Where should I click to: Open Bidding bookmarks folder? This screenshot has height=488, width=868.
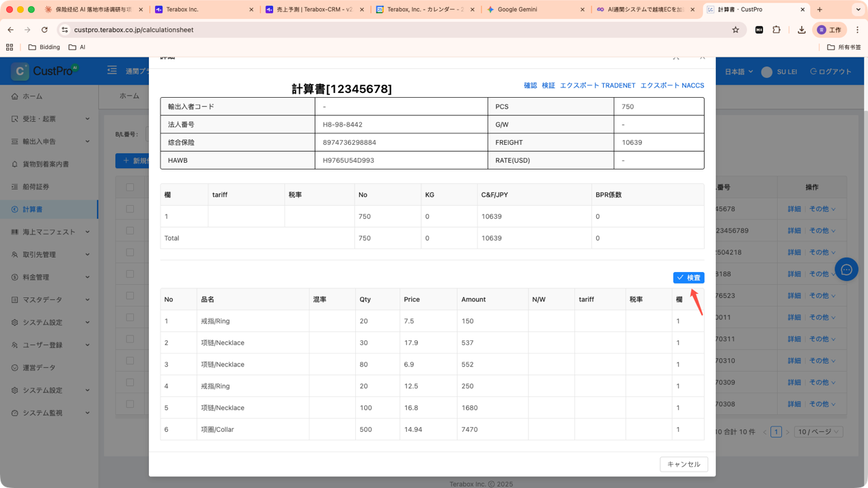coord(44,47)
